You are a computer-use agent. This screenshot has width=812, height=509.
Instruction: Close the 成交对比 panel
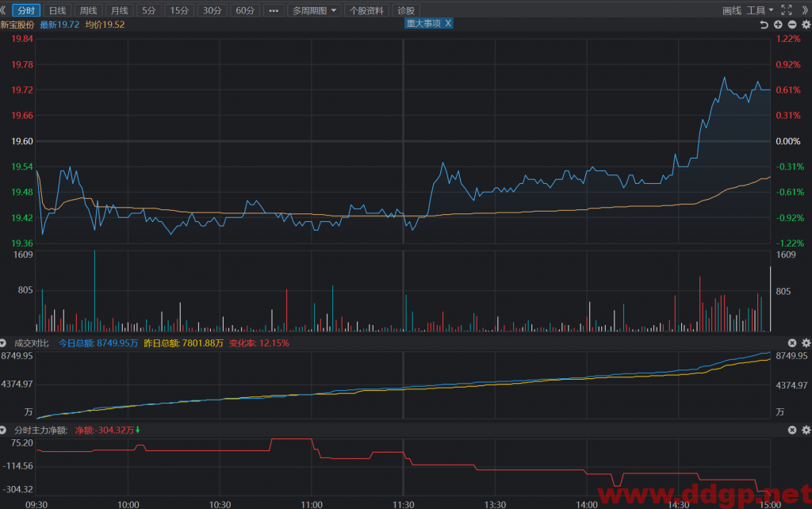click(x=792, y=343)
